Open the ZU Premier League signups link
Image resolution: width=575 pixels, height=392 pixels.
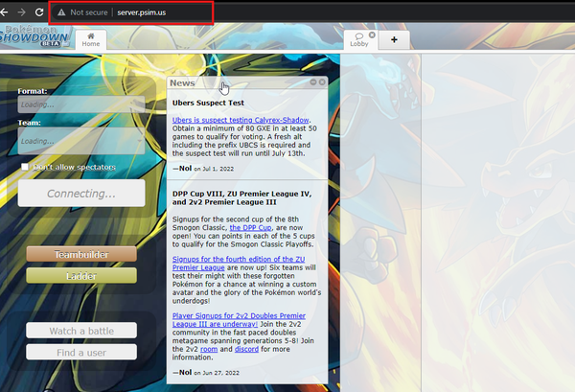[x=239, y=264]
